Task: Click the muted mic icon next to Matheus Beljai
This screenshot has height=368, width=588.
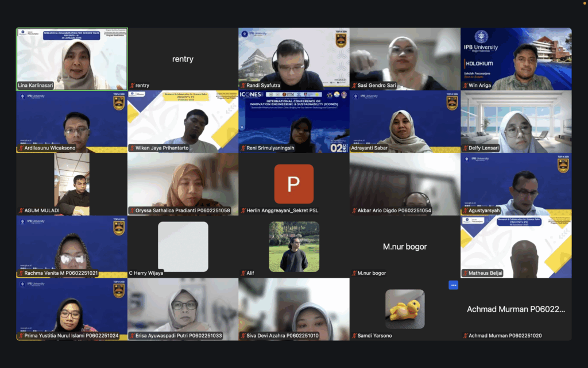Action: coord(465,273)
